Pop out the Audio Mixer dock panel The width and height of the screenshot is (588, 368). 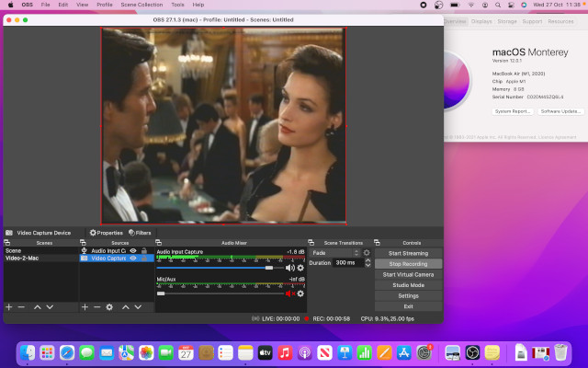pos(159,243)
